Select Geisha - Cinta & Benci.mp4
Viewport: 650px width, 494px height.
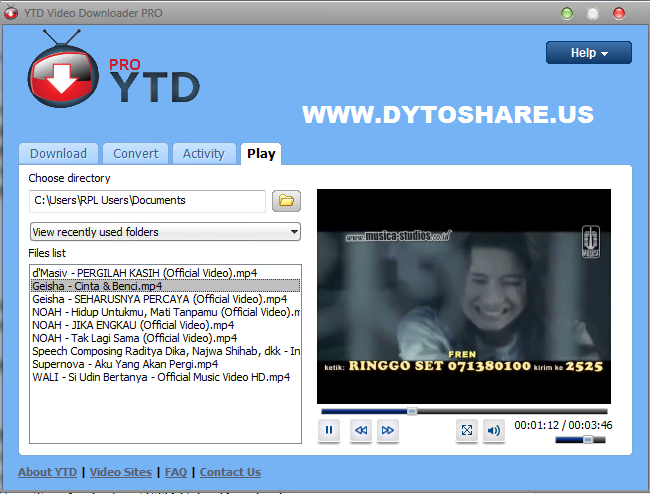[x=165, y=286]
